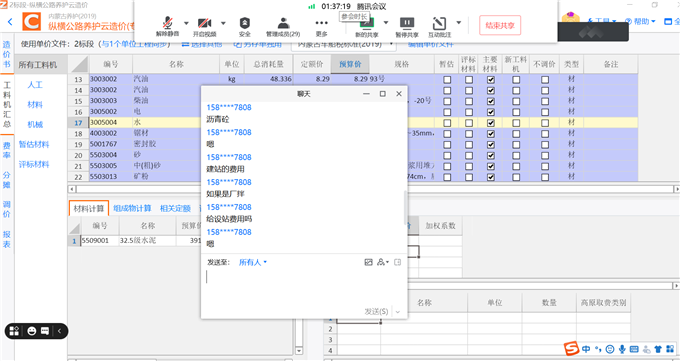This screenshot has height=361, width=680.
Task: Switch to 材料计算 tab
Action: 89,208
